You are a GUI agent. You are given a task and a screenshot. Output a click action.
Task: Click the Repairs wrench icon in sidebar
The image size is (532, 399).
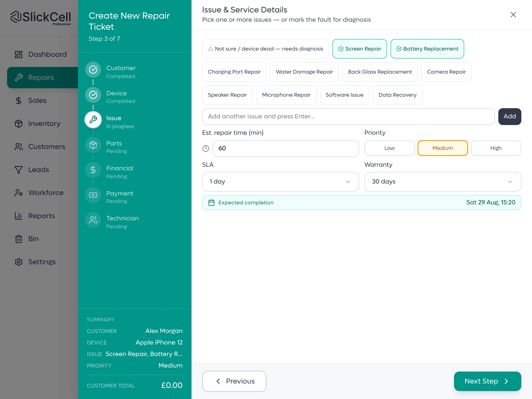[x=19, y=77]
